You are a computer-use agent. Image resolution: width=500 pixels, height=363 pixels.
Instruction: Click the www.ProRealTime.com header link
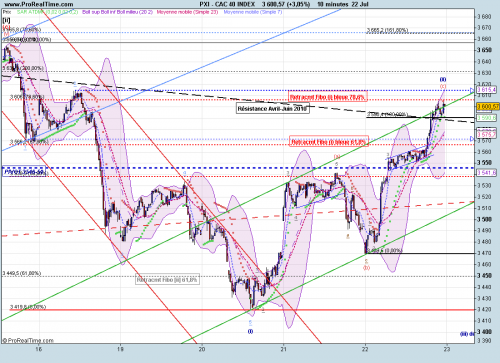39,4
